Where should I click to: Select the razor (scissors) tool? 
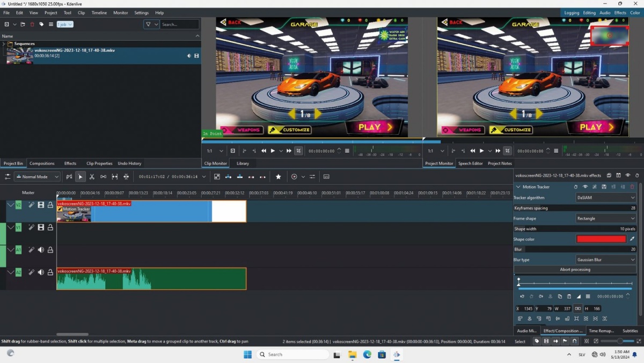[92, 177]
